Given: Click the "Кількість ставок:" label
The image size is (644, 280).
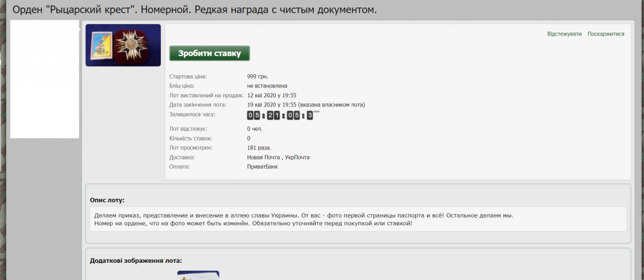Looking at the screenshot, I should click(x=191, y=139).
